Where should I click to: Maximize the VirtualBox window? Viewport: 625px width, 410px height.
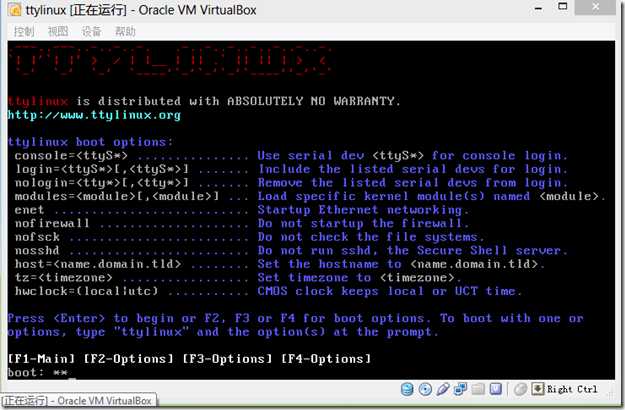pyautogui.click(x=562, y=7)
